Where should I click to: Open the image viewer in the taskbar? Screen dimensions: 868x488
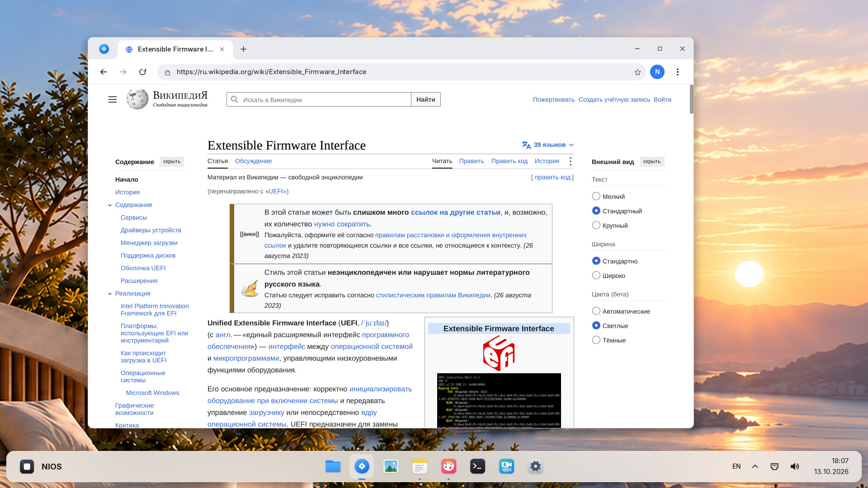[x=391, y=466]
